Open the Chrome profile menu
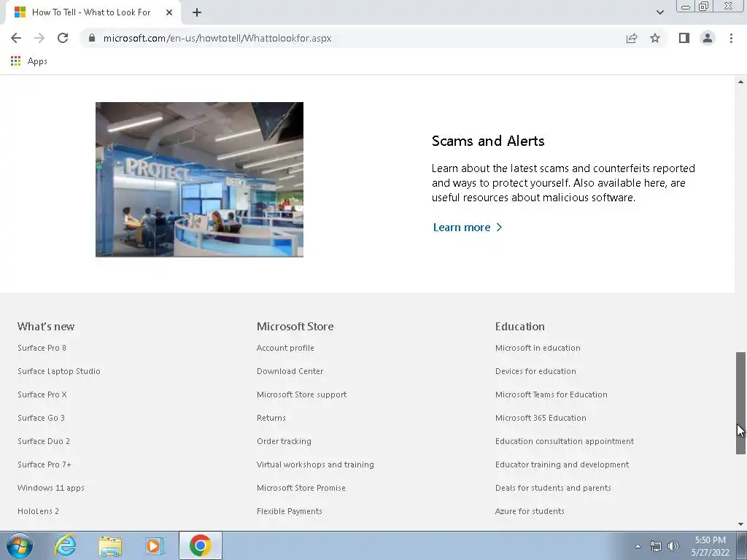747x560 pixels. click(708, 38)
